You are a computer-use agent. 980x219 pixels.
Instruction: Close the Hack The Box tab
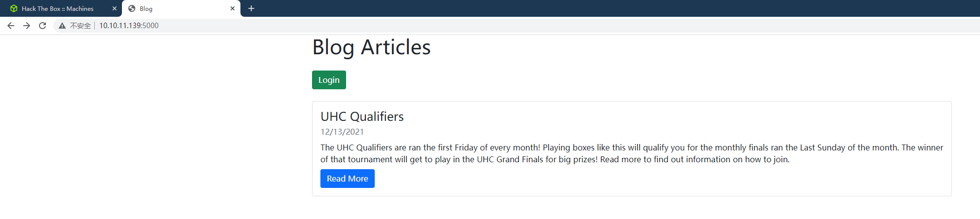coord(115,8)
